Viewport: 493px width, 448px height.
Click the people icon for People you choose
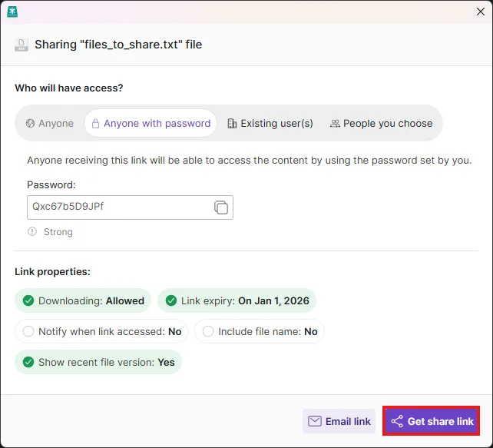pos(335,124)
